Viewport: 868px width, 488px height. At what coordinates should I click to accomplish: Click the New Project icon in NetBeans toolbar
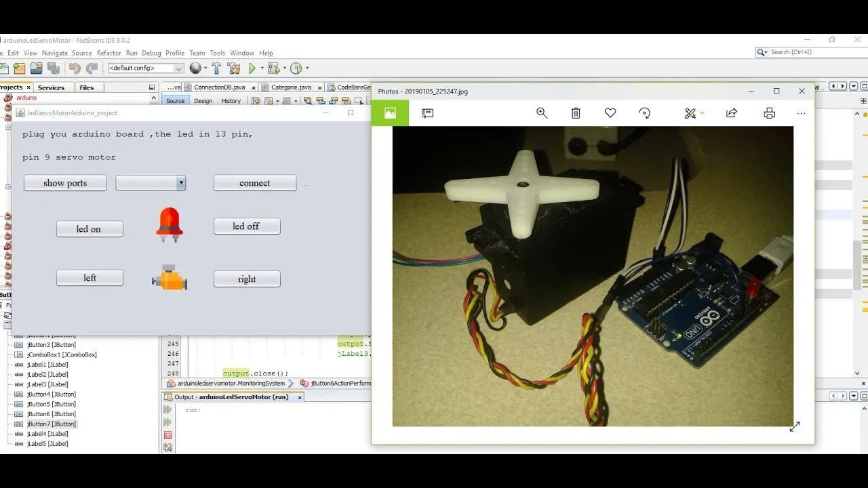coord(19,68)
